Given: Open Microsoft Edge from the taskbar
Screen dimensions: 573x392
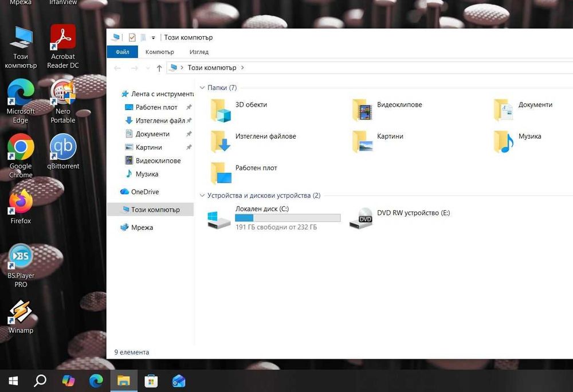Looking at the screenshot, I should pyautogui.click(x=96, y=381).
